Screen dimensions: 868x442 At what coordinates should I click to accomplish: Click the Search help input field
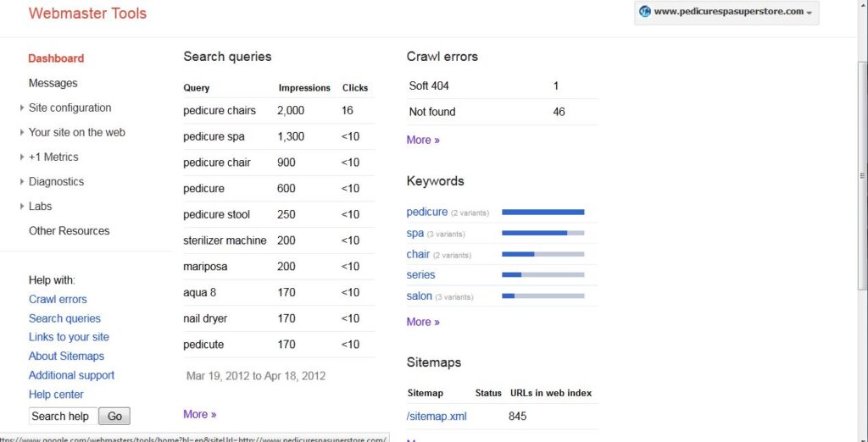tap(63, 416)
